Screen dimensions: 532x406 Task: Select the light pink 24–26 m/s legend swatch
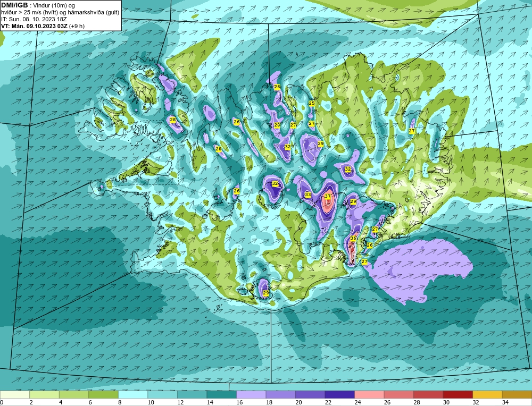pyautogui.click(x=369, y=395)
